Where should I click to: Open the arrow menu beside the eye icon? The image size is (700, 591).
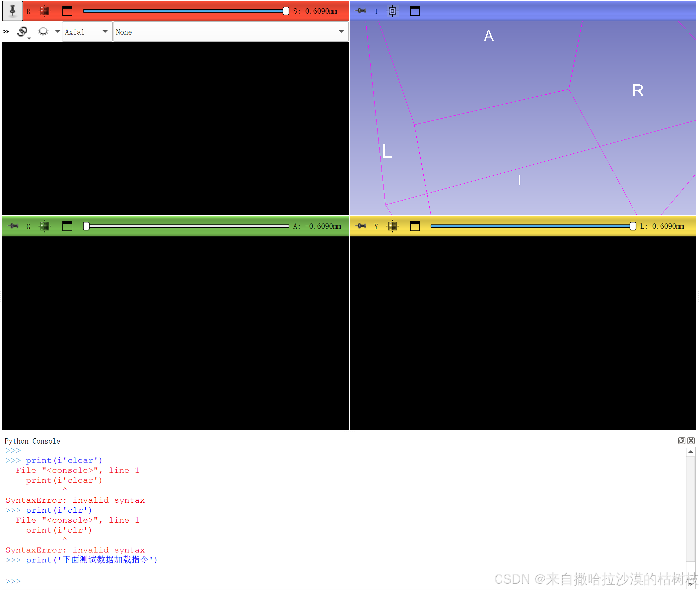point(58,32)
